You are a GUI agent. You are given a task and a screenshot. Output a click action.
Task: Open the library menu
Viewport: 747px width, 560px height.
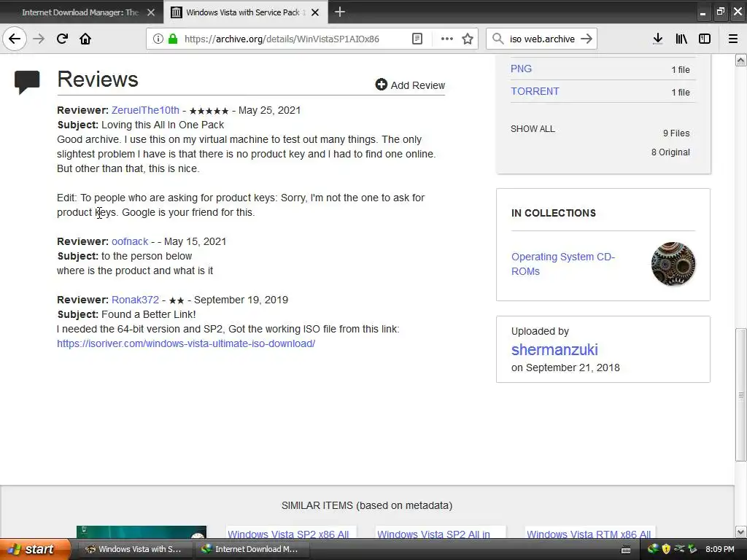click(x=681, y=39)
